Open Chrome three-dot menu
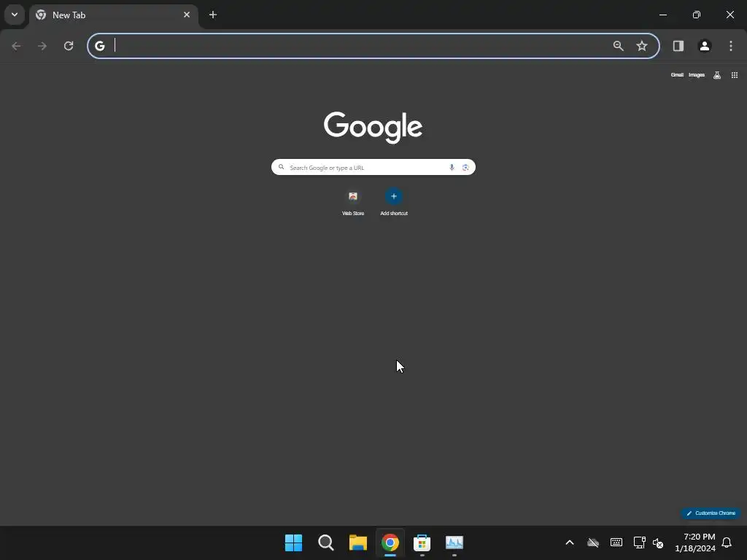This screenshot has height=560, width=747. coord(731,46)
